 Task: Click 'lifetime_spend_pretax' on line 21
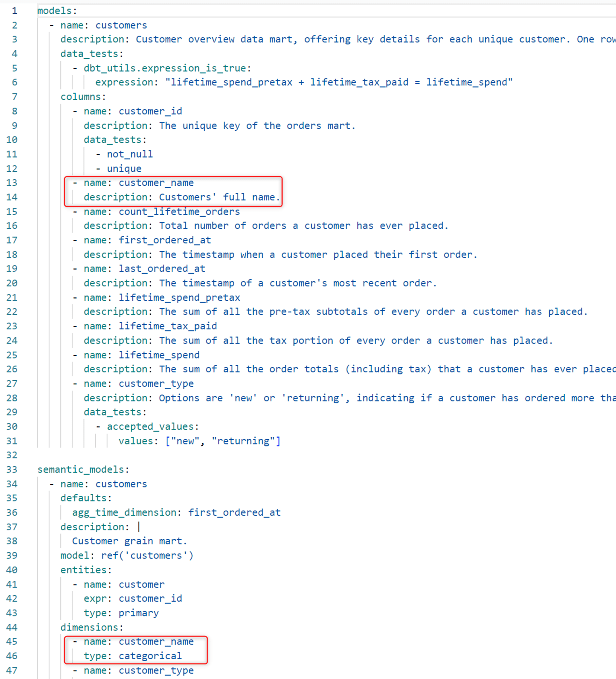point(179,298)
